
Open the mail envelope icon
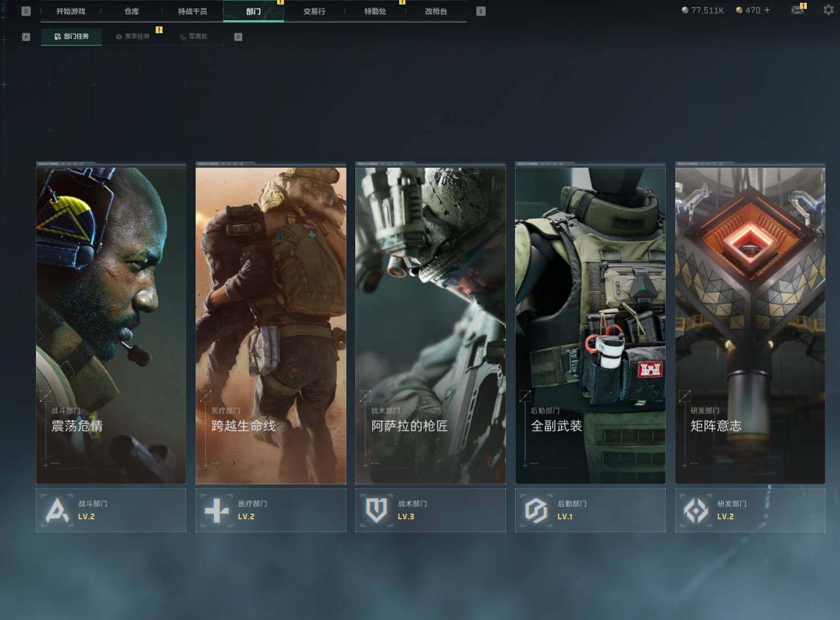coord(797,10)
